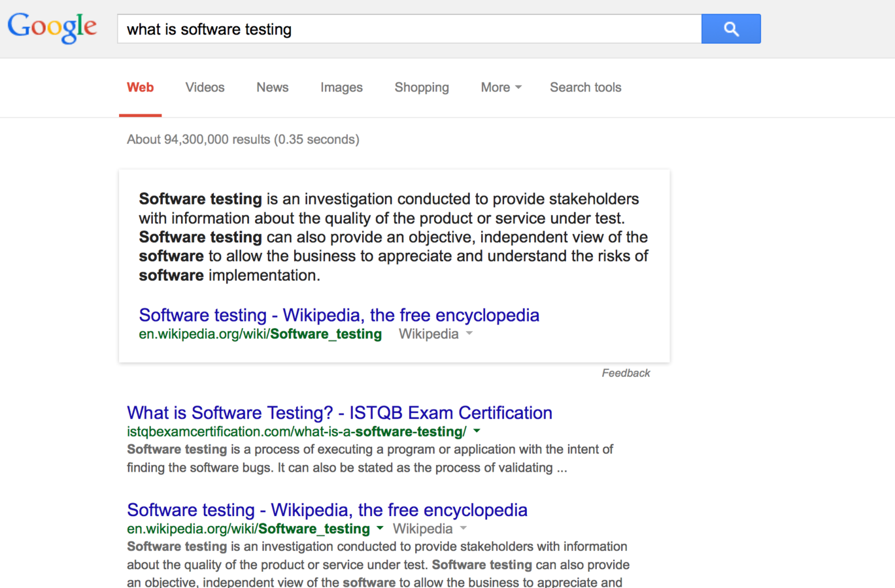This screenshot has height=588, width=895.
Task: Switch to the Videos tab
Action: [205, 88]
